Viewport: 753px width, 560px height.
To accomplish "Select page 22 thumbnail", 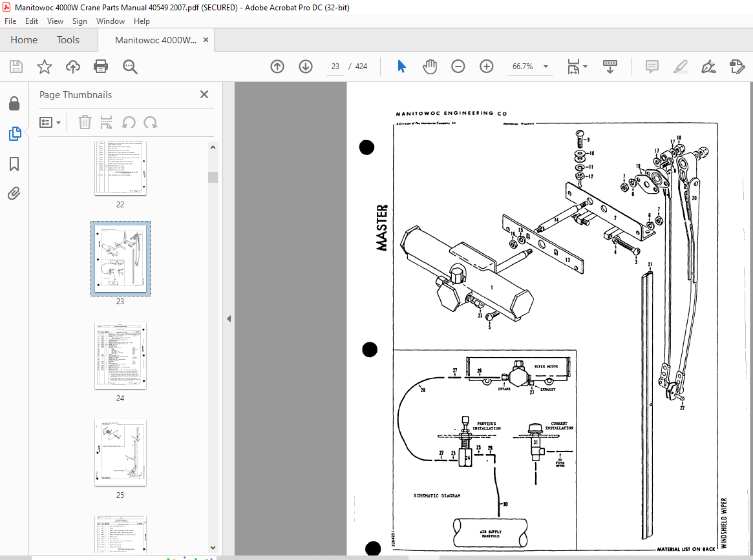I will (x=120, y=168).
